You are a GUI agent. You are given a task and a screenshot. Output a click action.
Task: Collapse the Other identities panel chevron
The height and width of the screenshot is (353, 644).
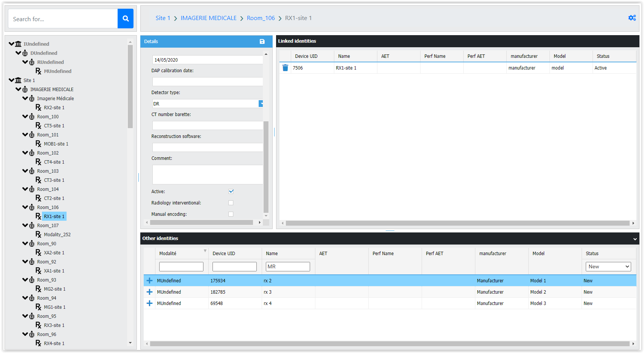pyautogui.click(x=635, y=239)
